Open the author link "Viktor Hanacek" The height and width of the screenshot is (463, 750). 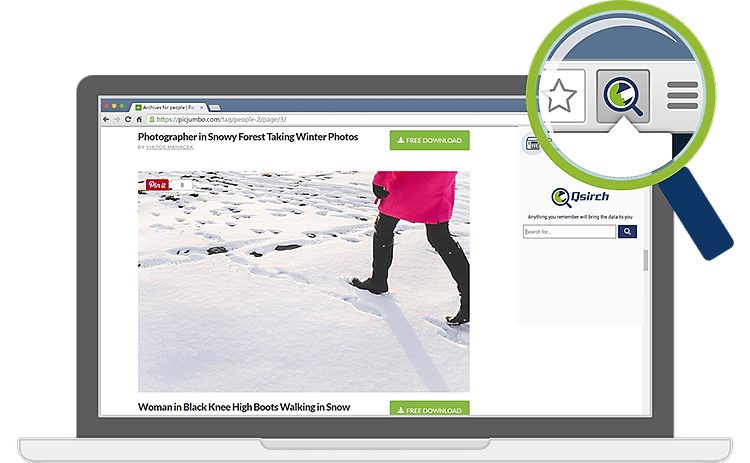point(169,147)
